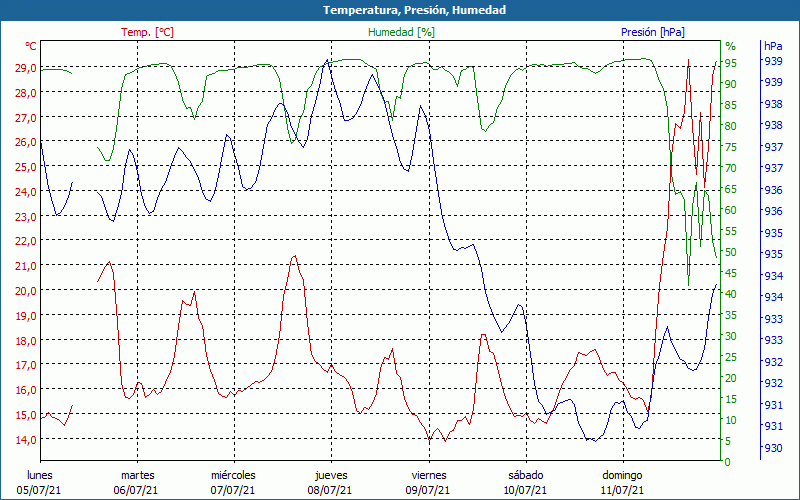
Task: Click the "20" humidity axis value
Action: point(731,378)
